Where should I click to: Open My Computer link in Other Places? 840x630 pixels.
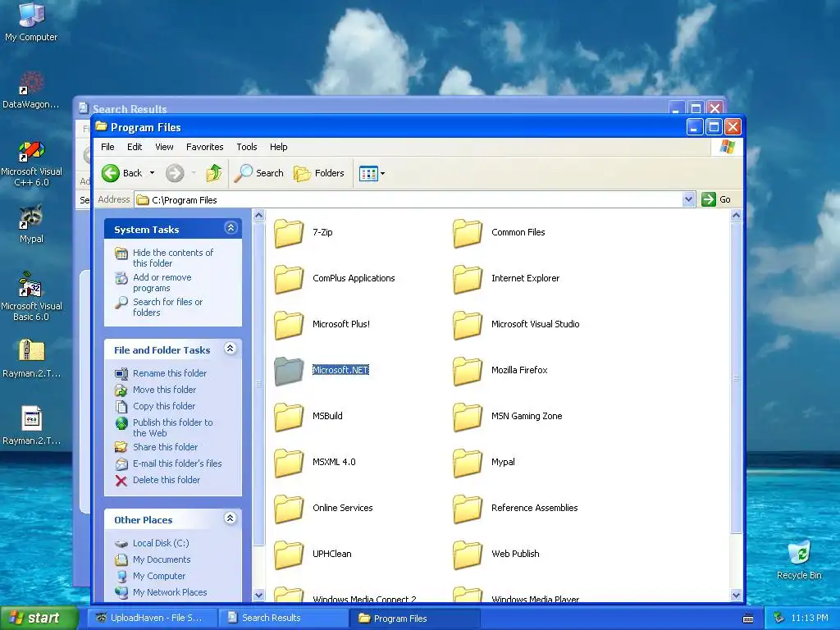[158, 576]
